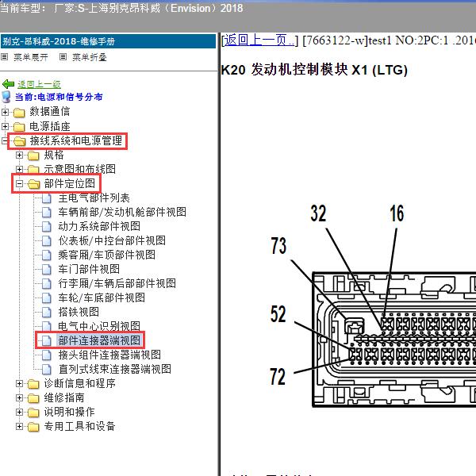Click the 菜单展开 label
This screenshot has height=476, width=476.
31,57
